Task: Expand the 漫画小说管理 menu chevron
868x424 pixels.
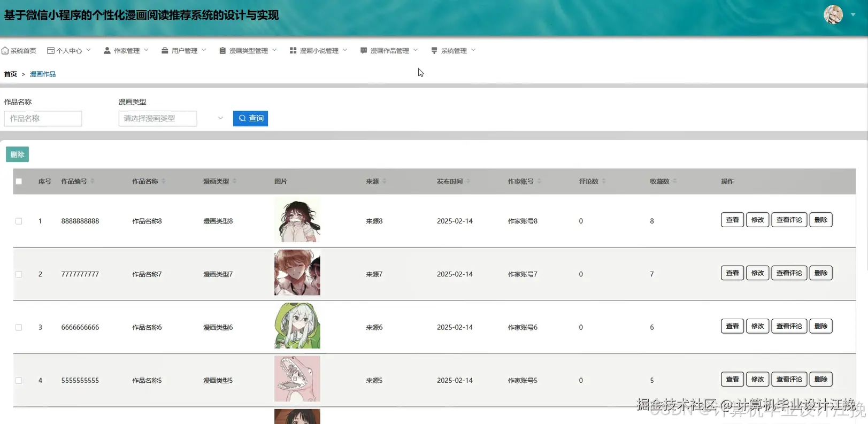Action: [x=345, y=50]
